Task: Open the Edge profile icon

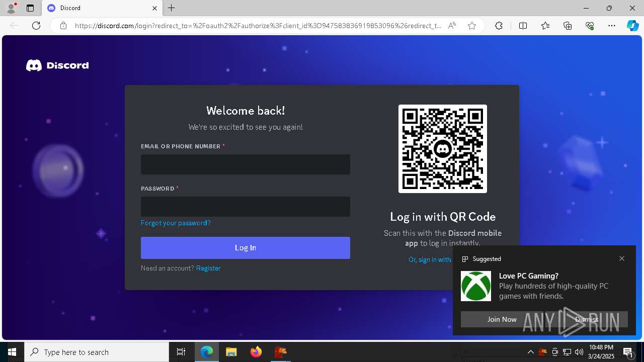Action: pos(11,8)
